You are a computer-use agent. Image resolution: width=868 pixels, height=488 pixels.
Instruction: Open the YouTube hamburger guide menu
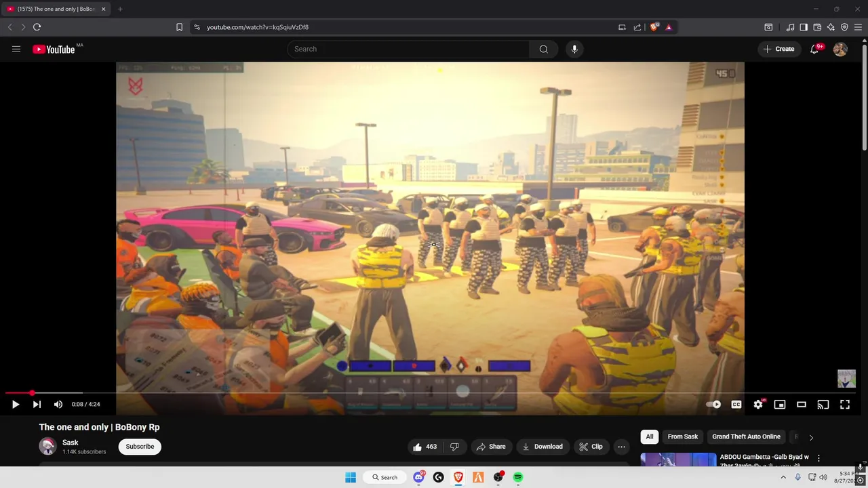click(x=16, y=49)
